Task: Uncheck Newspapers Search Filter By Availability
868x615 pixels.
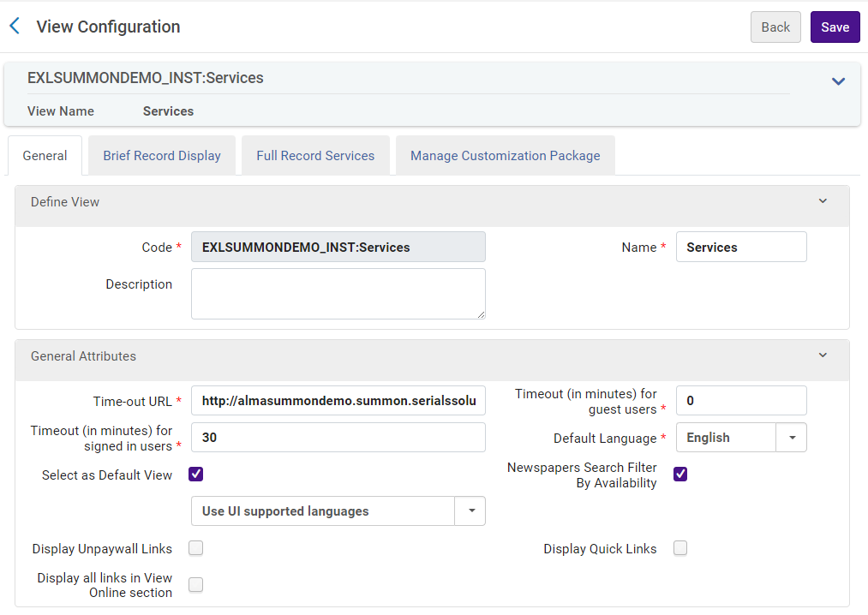Action: pyautogui.click(x=680, y=475)
